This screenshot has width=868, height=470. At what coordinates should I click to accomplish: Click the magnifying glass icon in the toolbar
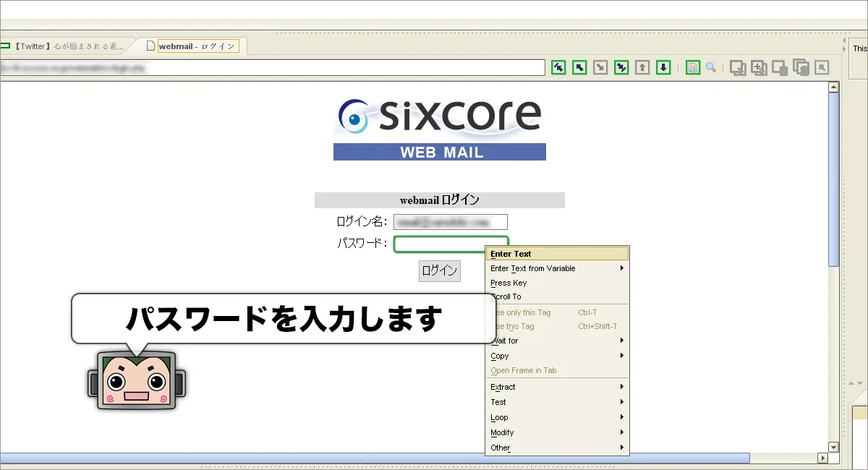[x=711, y=67]
